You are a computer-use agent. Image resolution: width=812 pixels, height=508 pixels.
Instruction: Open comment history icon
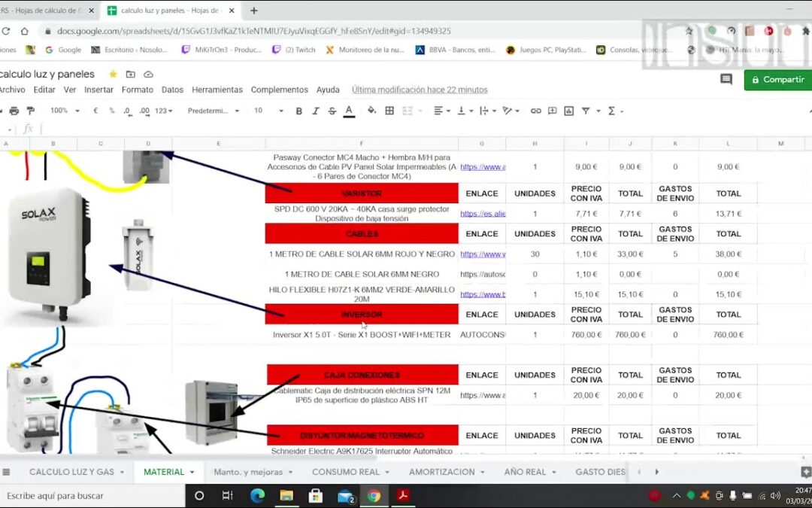[x=726, y=79]
